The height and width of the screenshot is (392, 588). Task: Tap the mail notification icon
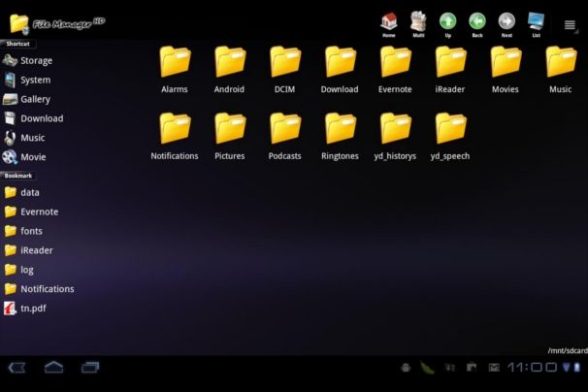click(x=494, y=368)
